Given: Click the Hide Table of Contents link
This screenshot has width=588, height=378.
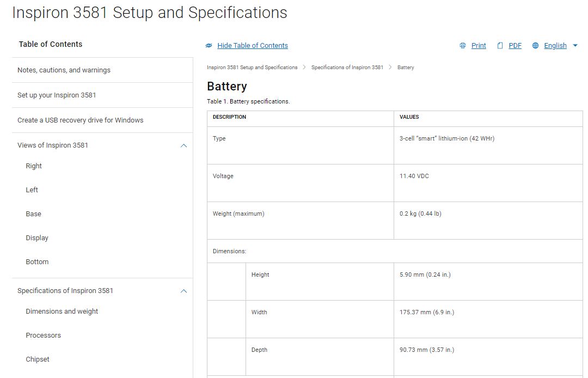Looking at the screenshot, I should pyautogui.click(x=253, y=46).
